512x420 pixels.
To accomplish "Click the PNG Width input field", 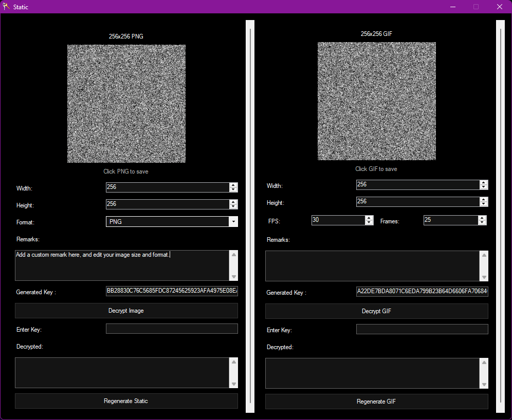I will coord(168,187).
